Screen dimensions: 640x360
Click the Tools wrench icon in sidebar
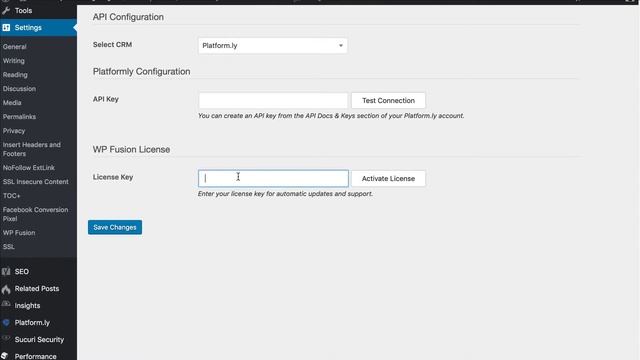click(x=6, y=11)
